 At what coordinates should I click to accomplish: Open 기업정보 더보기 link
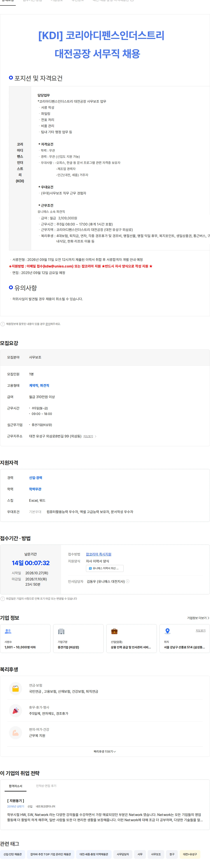(x=198, y=618)
